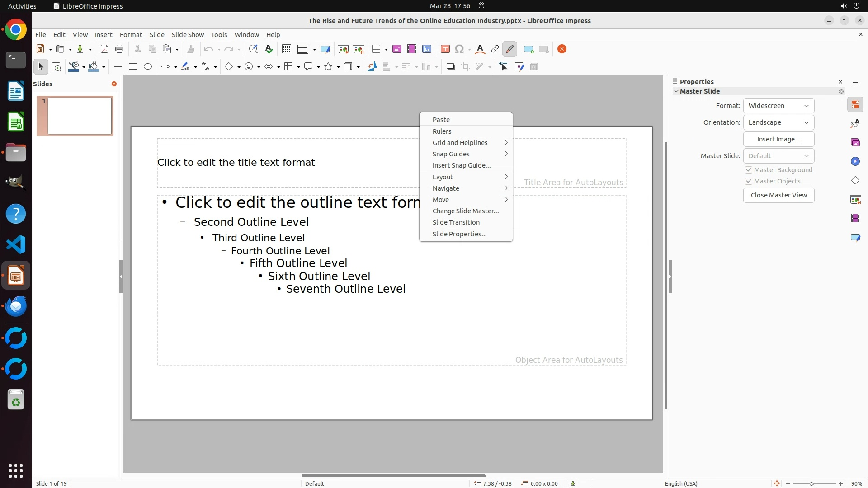Click the Export as PDF icon
This screenshot has width=868, height=488.
tap(104, 49)
